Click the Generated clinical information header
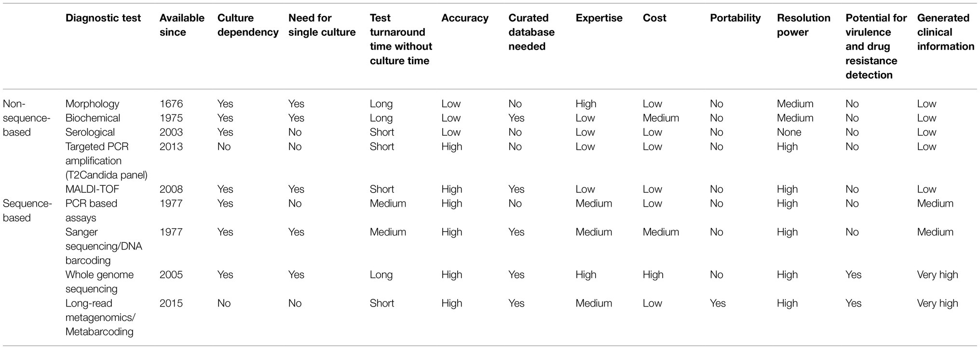This screenshot has height=349, width=980. (946, 32)
